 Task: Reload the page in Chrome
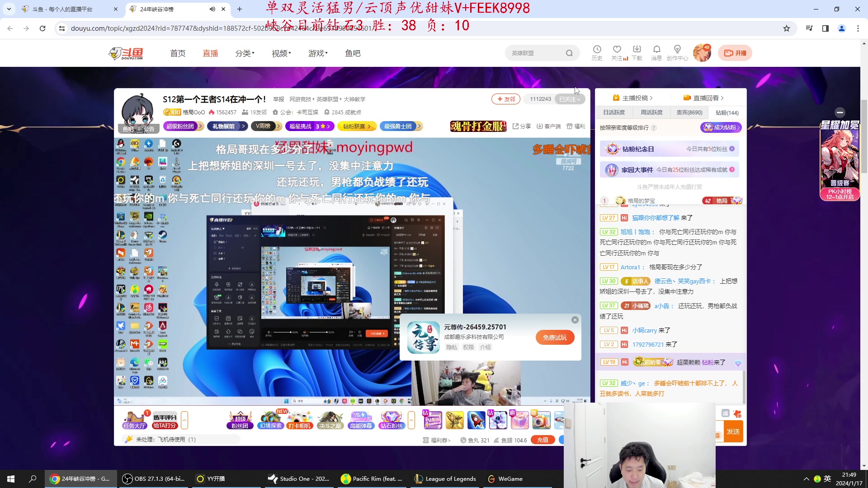click(x=42, y=28)
